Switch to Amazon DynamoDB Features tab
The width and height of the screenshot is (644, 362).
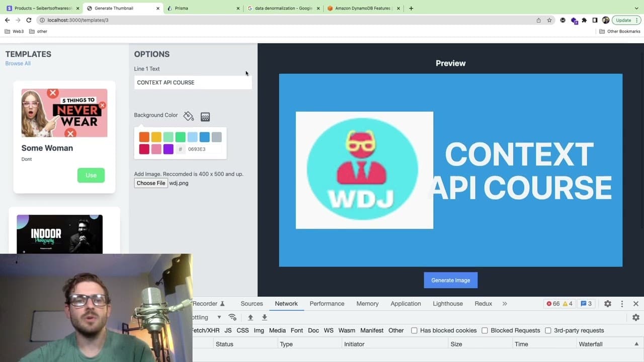point(363,9)
